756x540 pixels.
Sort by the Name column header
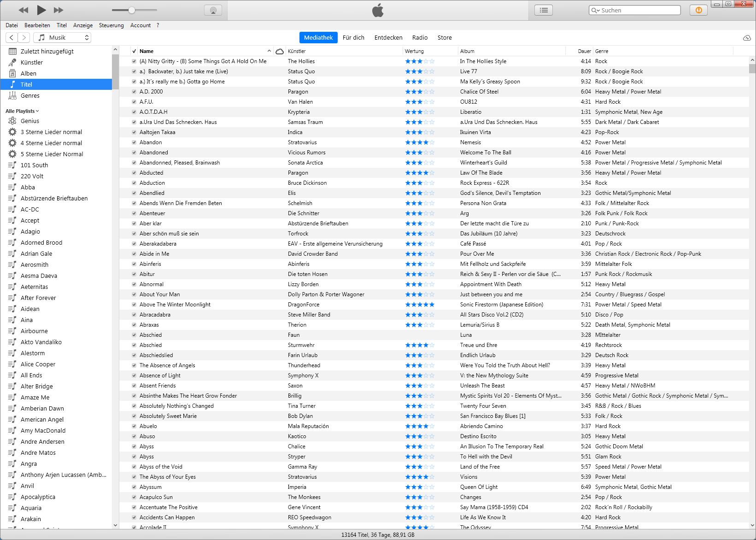[205, 51]
